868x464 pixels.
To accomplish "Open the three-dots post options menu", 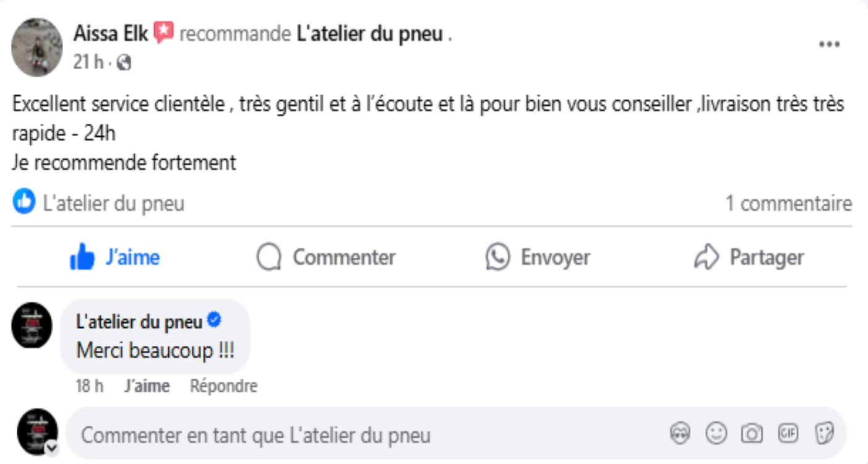I will [x=829, y=45].
